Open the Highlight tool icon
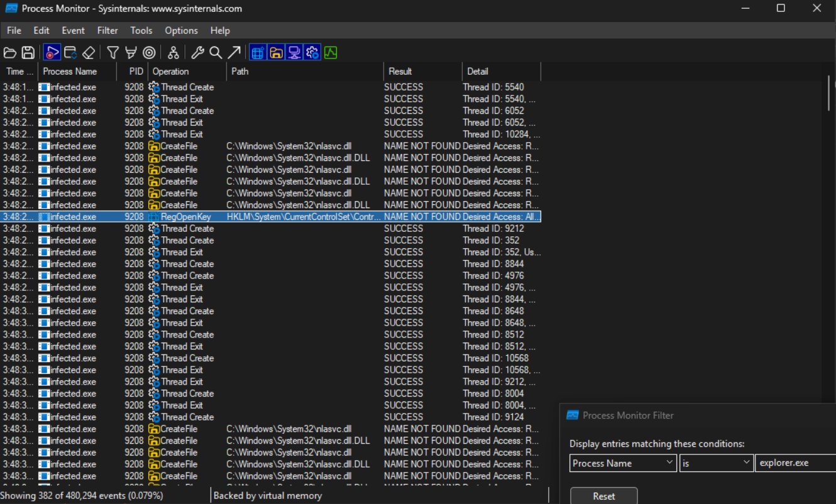Screen dimensions: 836x504 point(131,53)
